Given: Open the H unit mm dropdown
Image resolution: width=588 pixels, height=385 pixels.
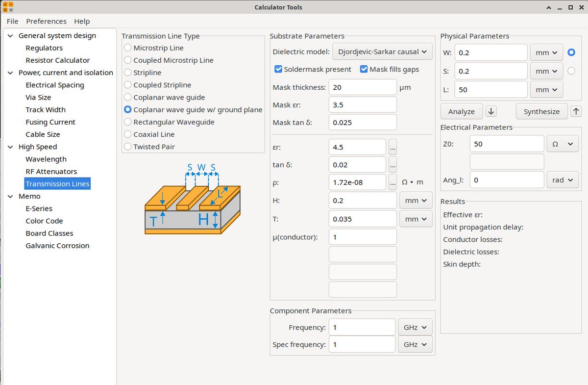Looking at the screenshot, I should point(416,200).
